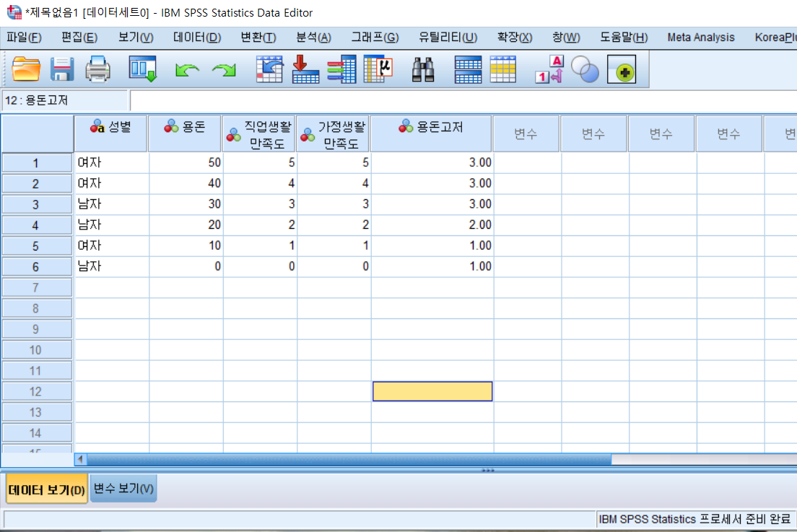Click the Open data document folder icon
Image resolution: width=797 pixels, height=532 pixels.
click(26, 69)
